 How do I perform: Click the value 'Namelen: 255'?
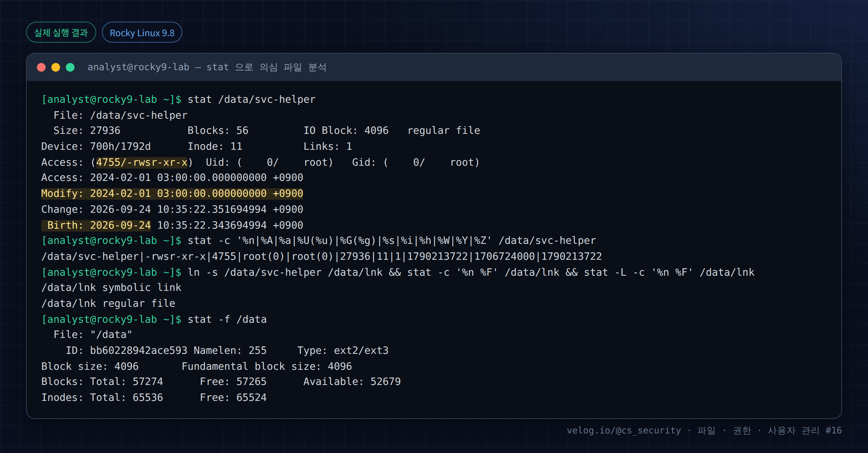tap(230, 351)
